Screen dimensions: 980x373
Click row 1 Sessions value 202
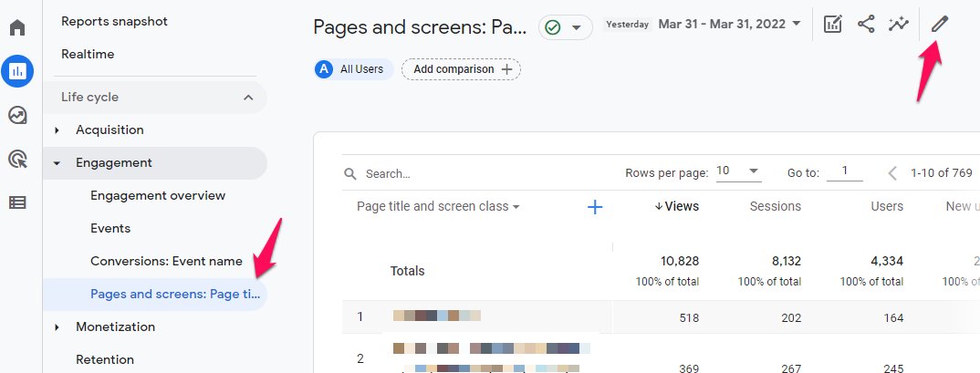[x=791, y=318]
